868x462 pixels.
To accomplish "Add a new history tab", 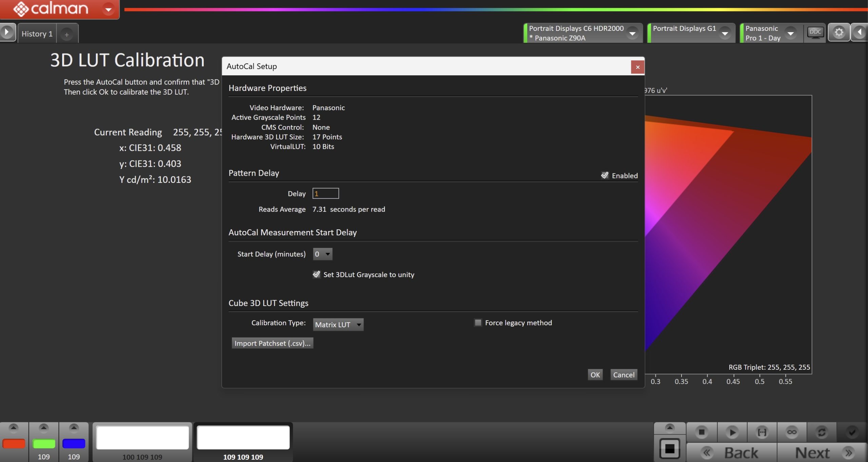I will click(x=67, y=34).
